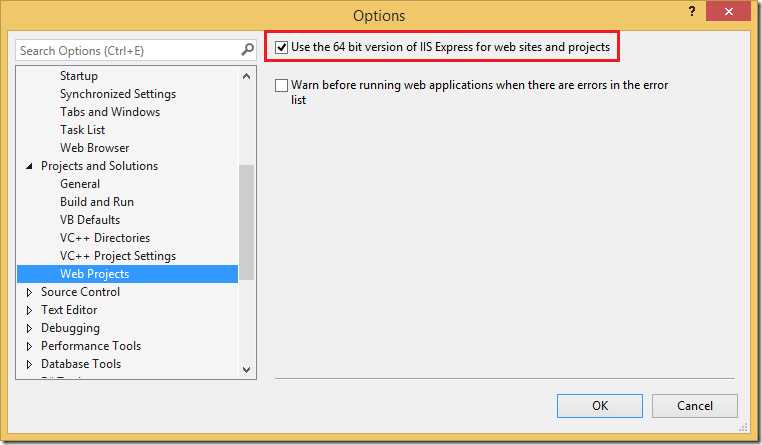Click the tree scrollbar down arrow
The height and width of the screenshot is (445, 762).
pos(247,369)
